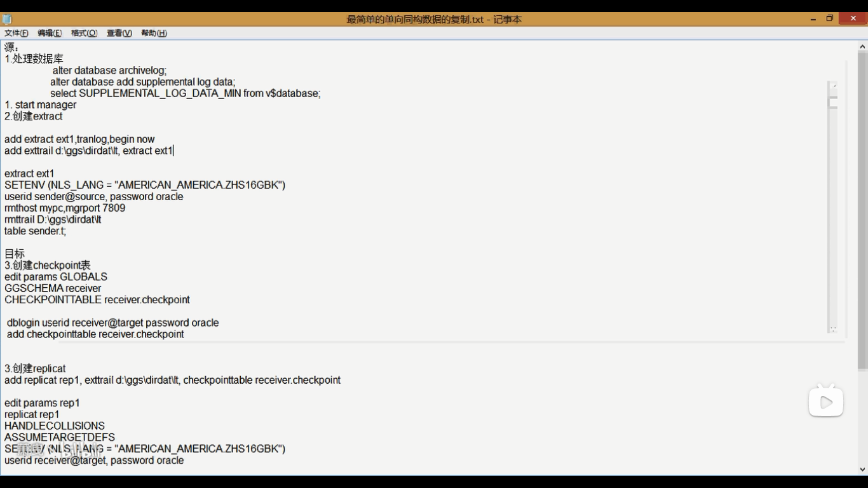This screenshot has height=488, width=868.
Task: Click the heading "源:" at the top
Action: click(12, 47)
